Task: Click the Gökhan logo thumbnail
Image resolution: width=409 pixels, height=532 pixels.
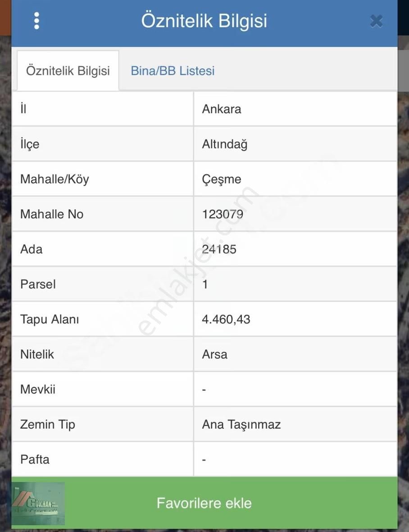Action: (x=38, y=503)
